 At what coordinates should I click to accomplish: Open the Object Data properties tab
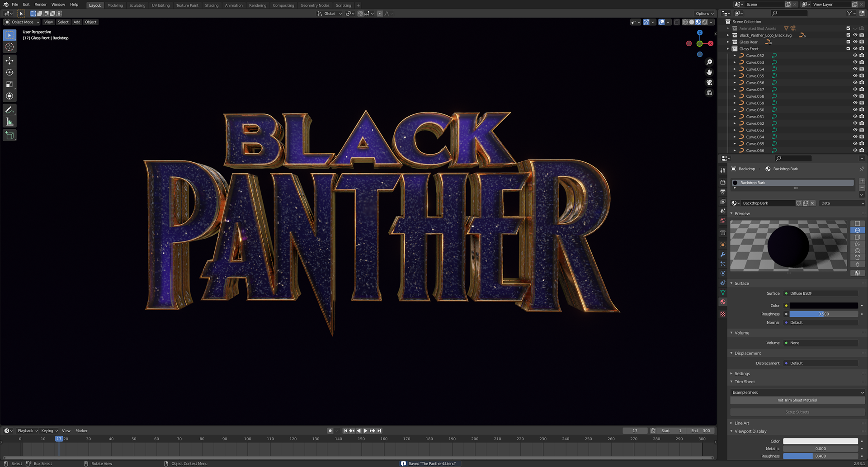[x=723, y=292]
